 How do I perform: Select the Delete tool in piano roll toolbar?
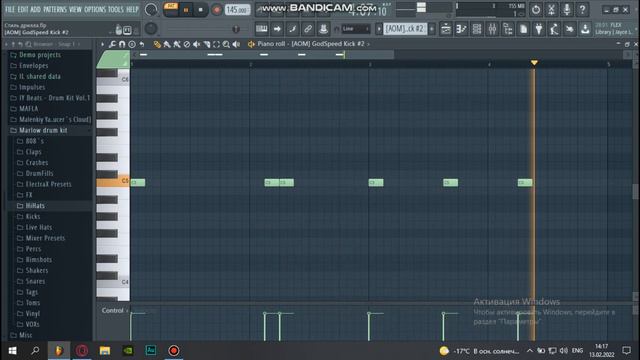point(187,44)
